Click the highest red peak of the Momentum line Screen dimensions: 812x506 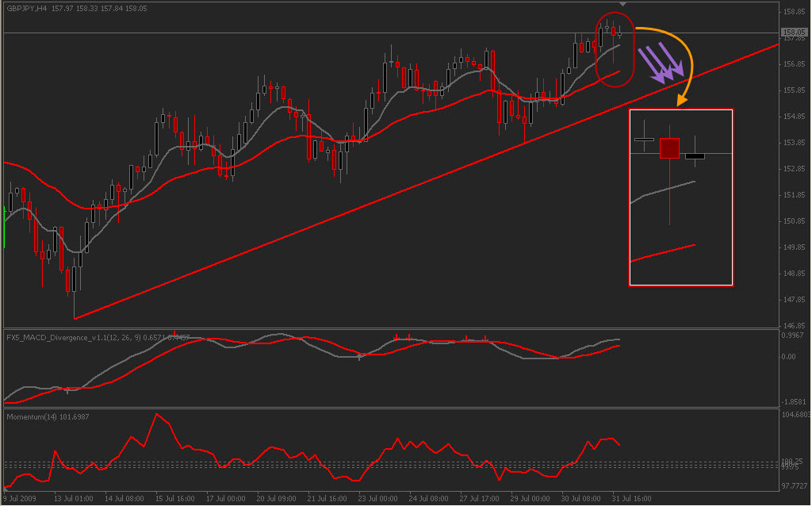point(157,414)
